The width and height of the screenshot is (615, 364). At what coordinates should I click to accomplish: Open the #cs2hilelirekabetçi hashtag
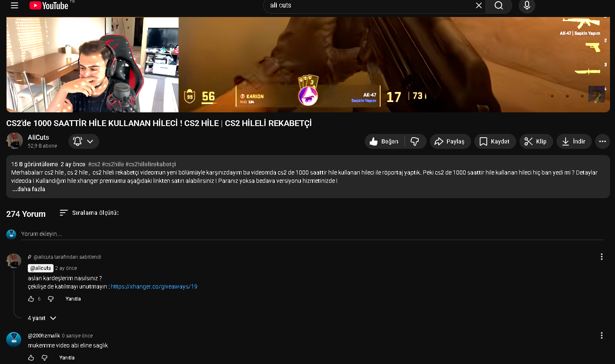(x=151, y=164)
